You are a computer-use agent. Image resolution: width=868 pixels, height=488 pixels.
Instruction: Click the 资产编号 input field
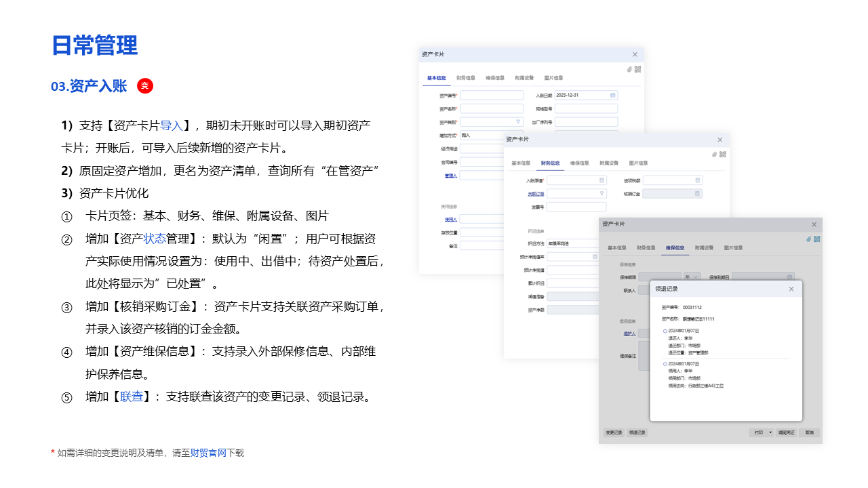[492, 96]
